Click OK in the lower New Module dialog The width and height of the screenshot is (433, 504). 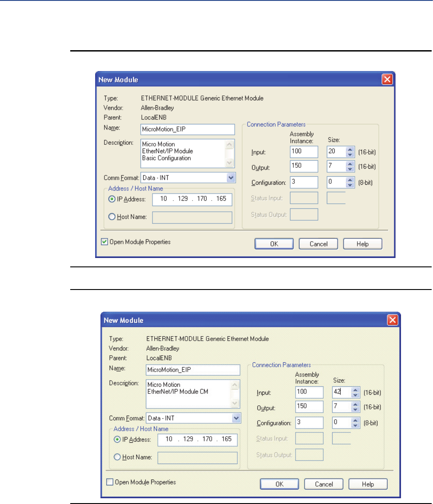[x=280, y=484]
